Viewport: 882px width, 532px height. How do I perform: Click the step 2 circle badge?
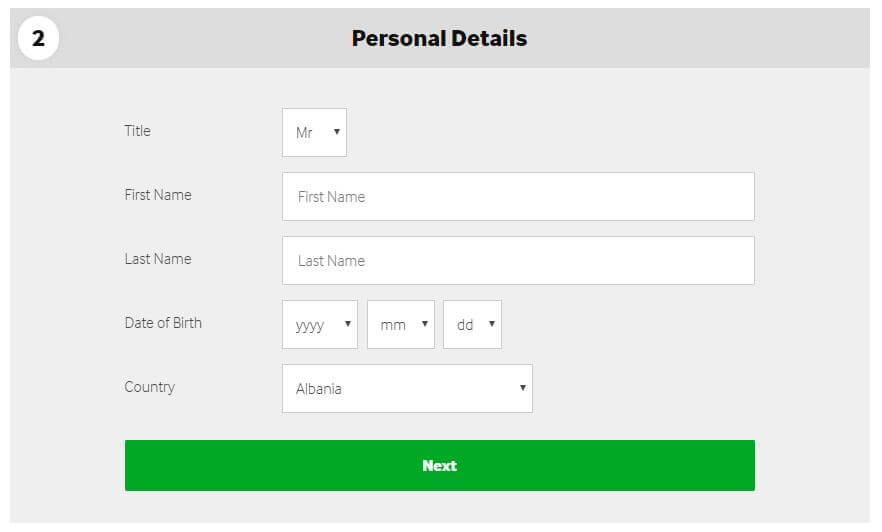click(38, 38)
